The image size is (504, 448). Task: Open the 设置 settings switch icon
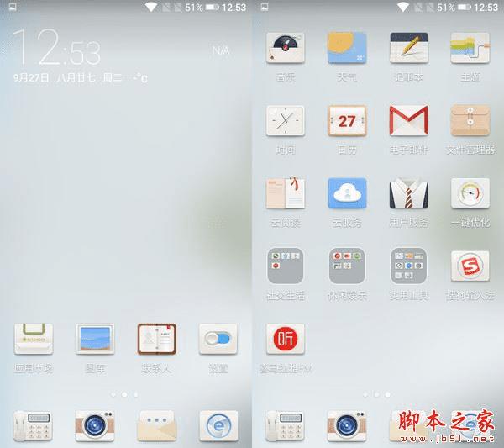218,339
